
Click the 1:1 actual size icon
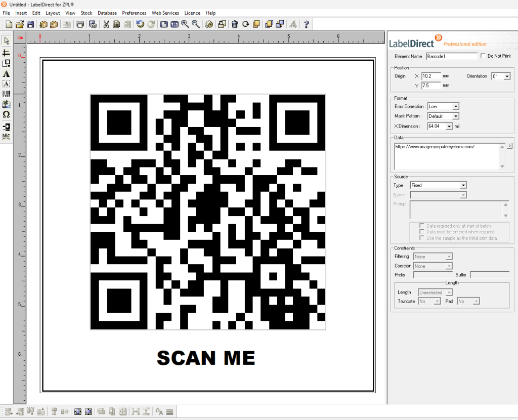[x=175, y=24]
